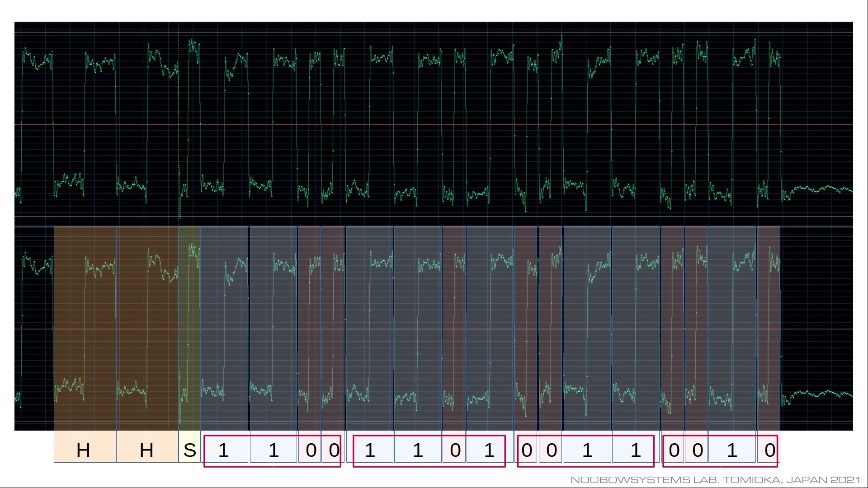Click the second 1 in the 1101 group
Screen dimensions: 868x488
[418, 446]
